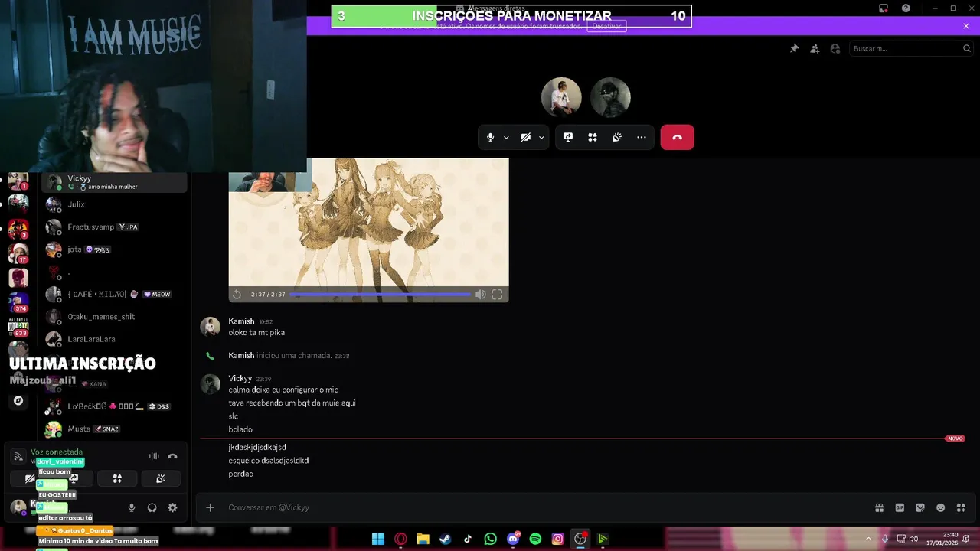Open volume control in the system tray
The height and width of the screenshot is (551, 980).
click(x=913, y=539)
